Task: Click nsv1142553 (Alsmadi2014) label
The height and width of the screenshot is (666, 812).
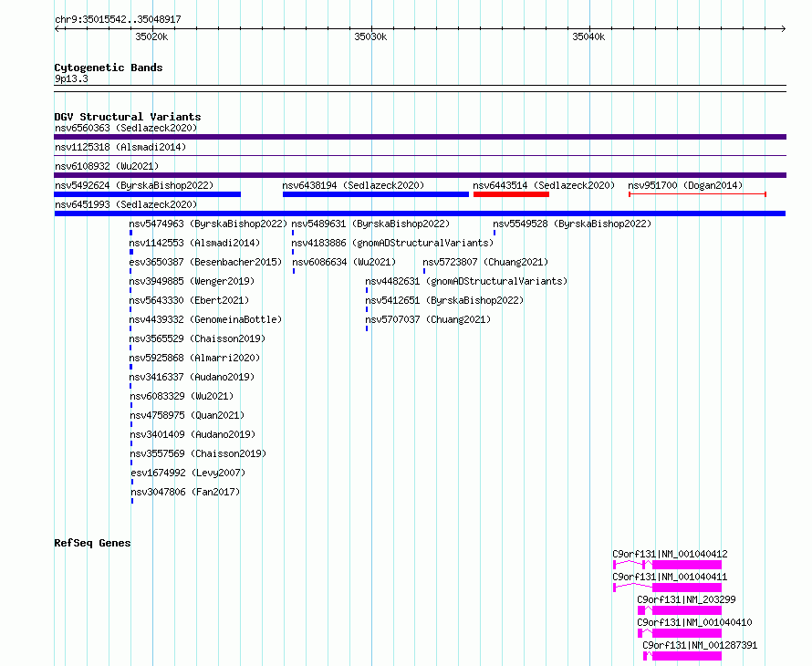Action: [194, 243]
